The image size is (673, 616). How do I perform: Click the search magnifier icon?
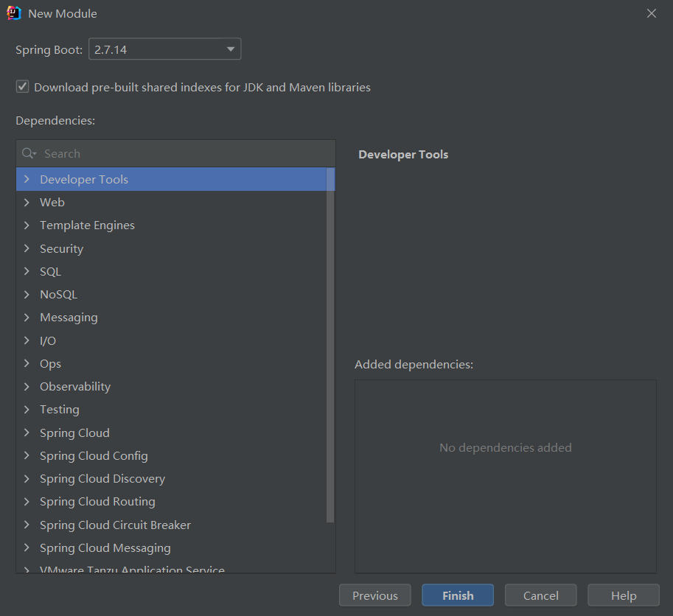pos(29,153)
